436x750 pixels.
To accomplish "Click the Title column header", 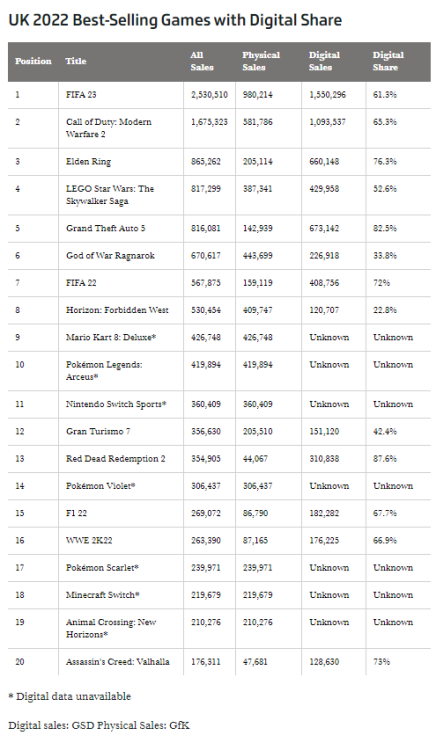I will click(76, 61).
